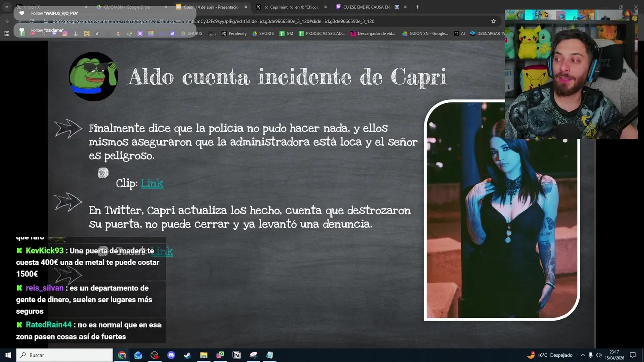
Task: Open the Perplexity bookmark
Action: click(x=234, y=34)
